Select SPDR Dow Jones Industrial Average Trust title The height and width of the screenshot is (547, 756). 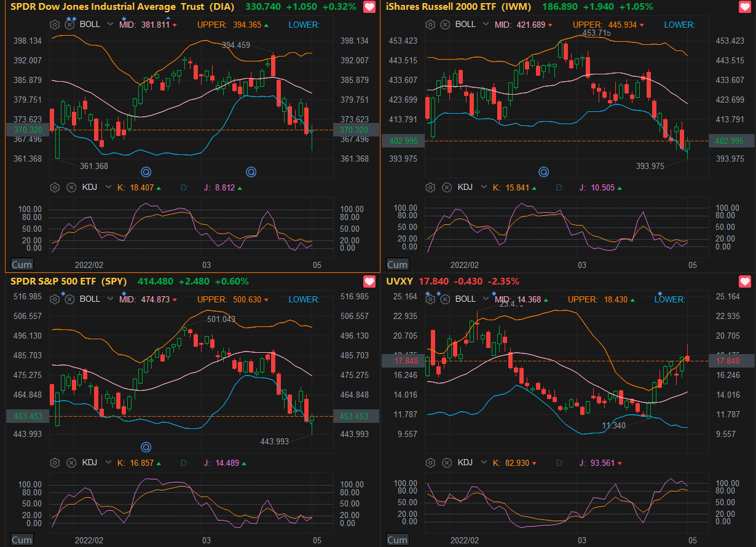click(124, 7)
